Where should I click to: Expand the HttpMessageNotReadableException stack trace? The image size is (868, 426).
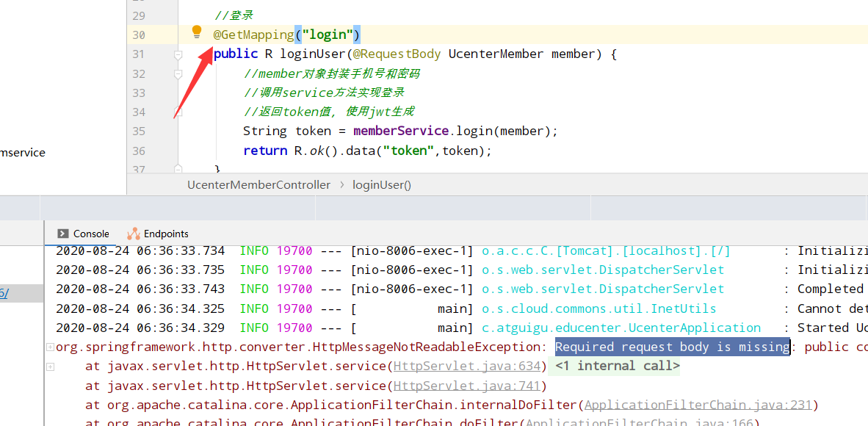point(48,346)
